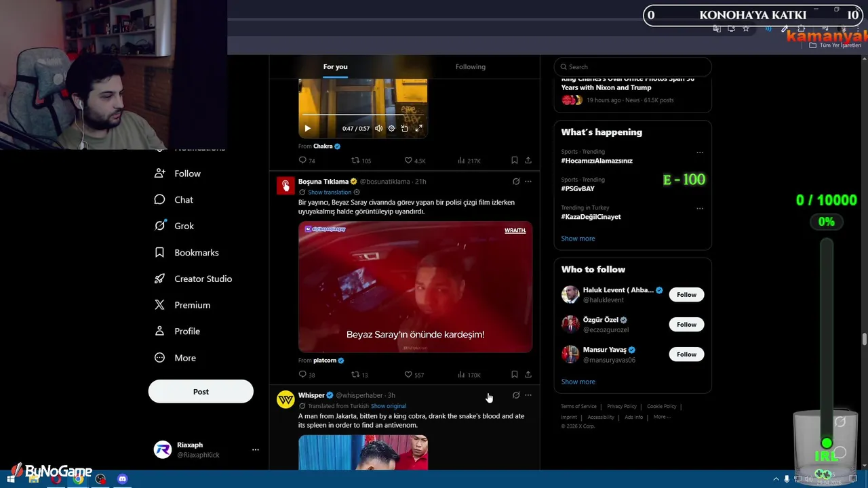Open Follow in the sidebar

[x=178, y=174]
